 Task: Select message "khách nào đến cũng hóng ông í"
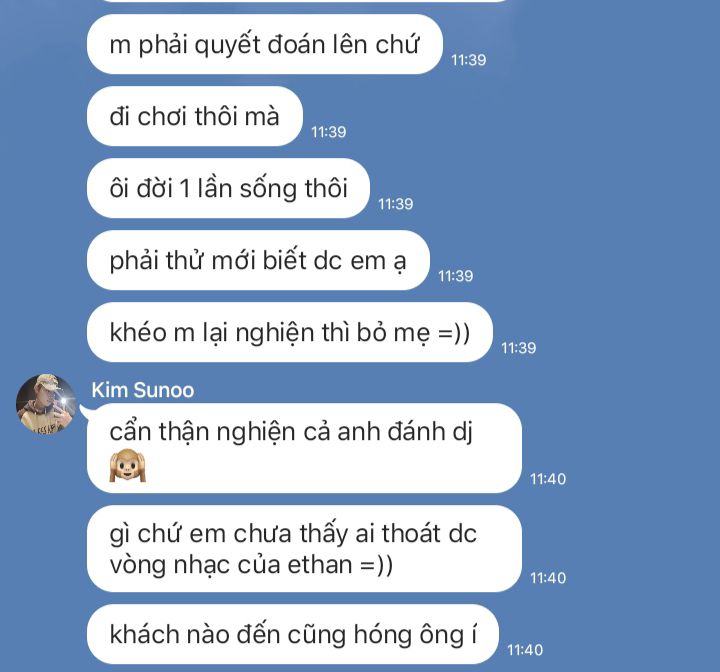point(293,634)
